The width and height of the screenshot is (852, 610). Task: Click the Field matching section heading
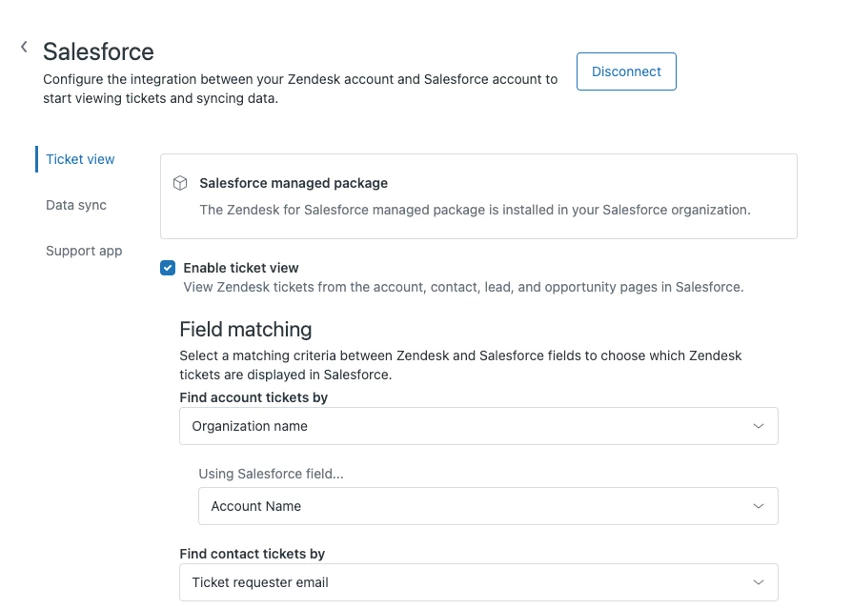pos(245,329)
